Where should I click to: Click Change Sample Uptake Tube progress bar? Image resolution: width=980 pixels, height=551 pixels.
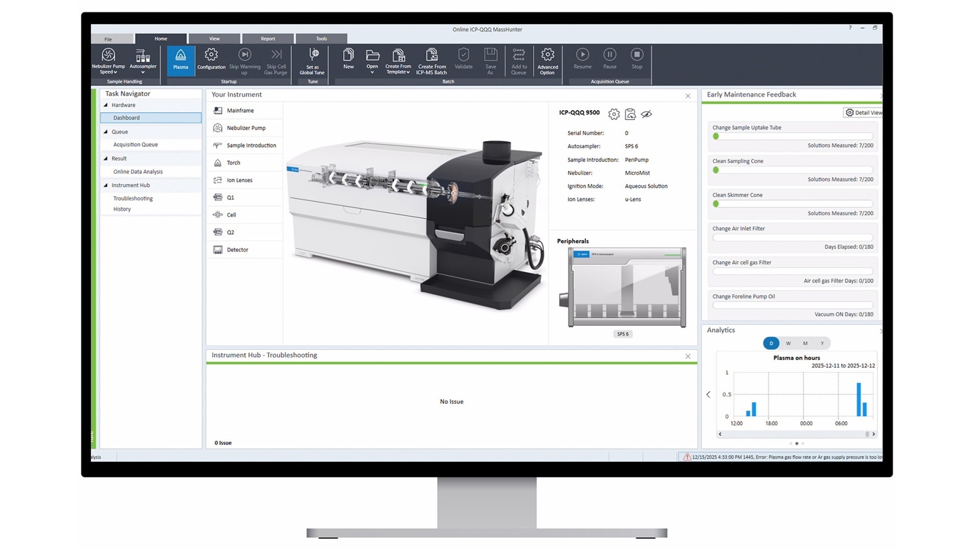pyautogui.click(x=793, y=136)
